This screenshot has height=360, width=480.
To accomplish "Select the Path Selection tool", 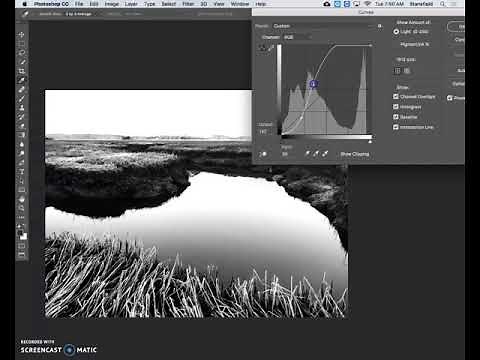I will (22, 181).
